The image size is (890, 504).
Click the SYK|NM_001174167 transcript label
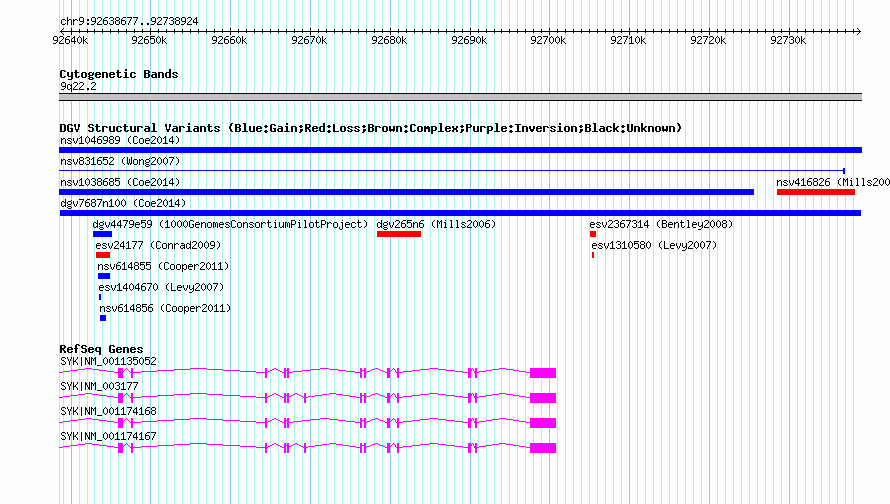pos(108,436)
